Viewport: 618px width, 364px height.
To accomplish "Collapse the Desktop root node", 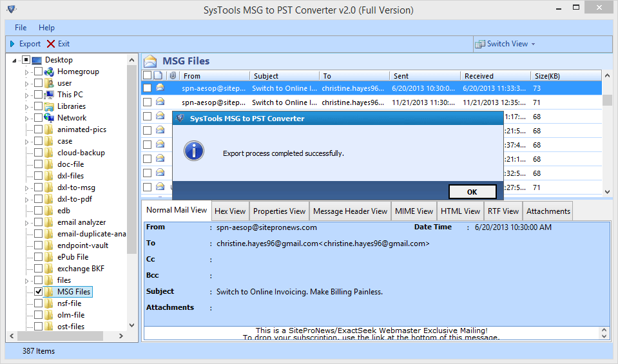I will 14,61.
